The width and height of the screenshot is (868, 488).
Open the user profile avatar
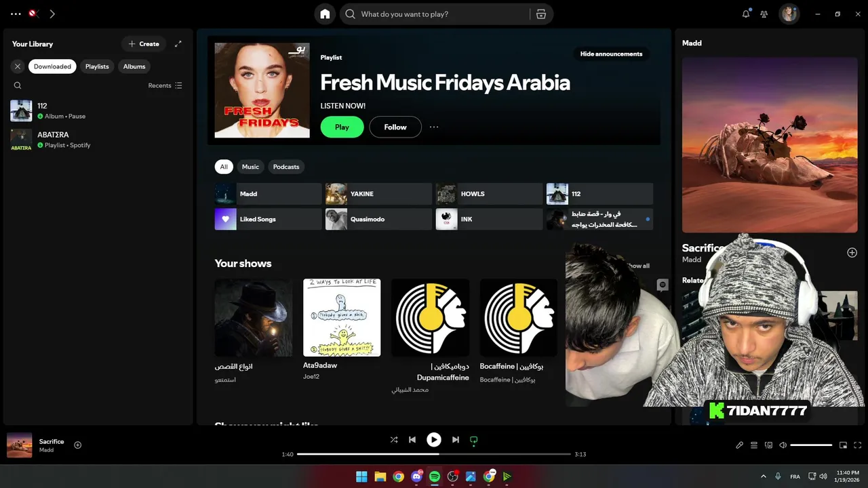pos(789,14)
